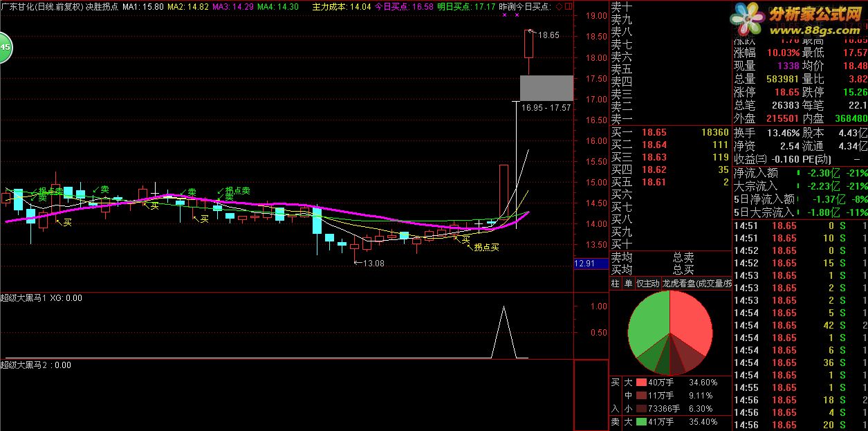This screenshot has width=868, height=431.
Task: Open the 龙虎看盘 tab
Action: coord(696,283)
